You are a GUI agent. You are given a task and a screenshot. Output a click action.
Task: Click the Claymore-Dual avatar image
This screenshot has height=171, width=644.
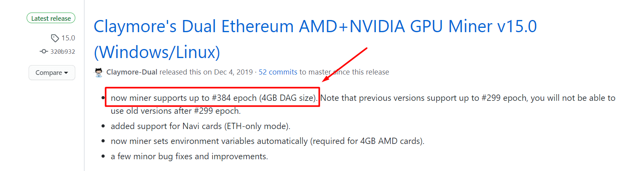coord(99,72)
